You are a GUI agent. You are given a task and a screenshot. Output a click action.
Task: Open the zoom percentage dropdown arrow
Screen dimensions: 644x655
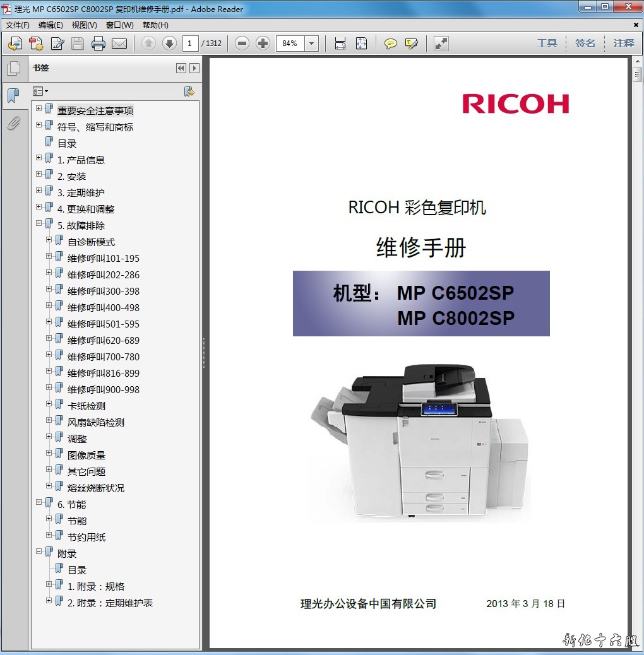tap(311, 44)
